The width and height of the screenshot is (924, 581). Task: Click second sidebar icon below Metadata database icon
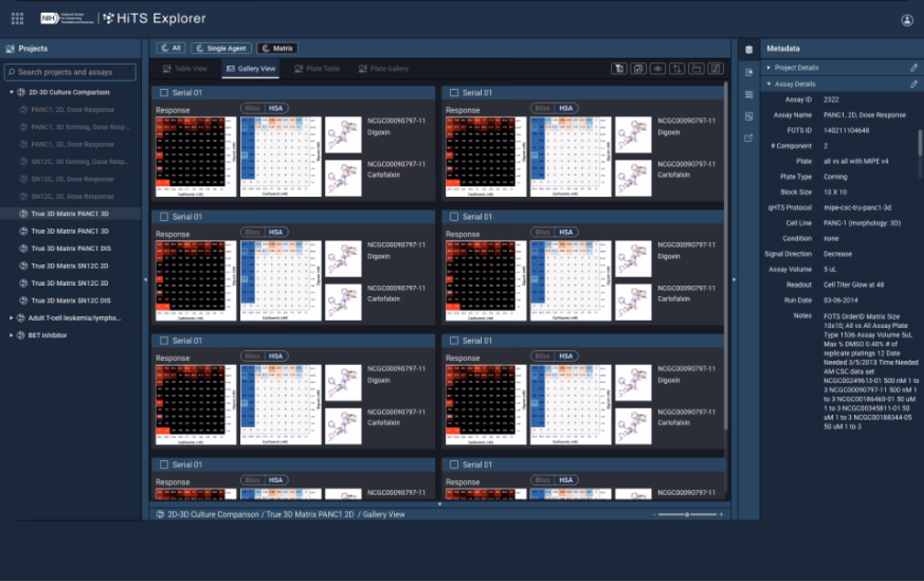pyautogui.click(x=749, y=72)
